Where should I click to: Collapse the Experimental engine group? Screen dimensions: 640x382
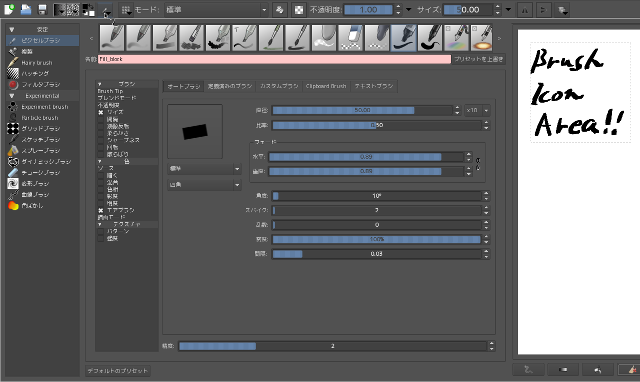[x=12, y=96]
